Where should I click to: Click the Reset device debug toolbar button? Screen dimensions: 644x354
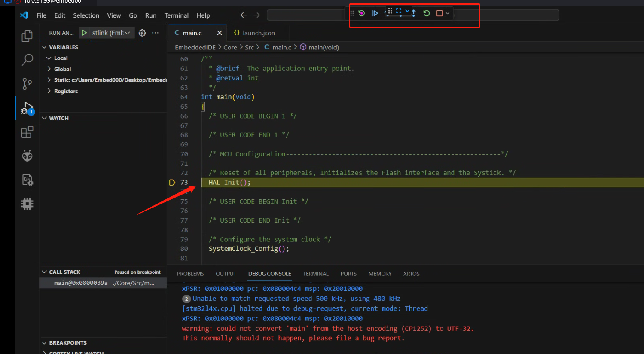click(362, 13)
